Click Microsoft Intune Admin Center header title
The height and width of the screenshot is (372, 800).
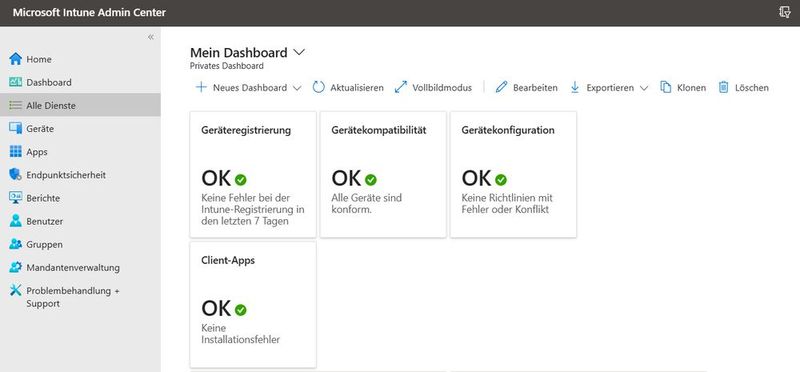click(89, 13)
